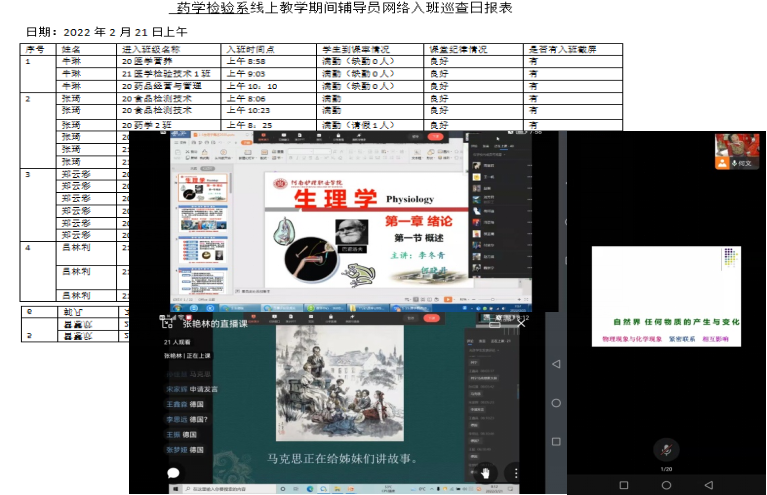
Task: Tap back triangle on the gray vertical navigation bar
Action: (558, 364)
